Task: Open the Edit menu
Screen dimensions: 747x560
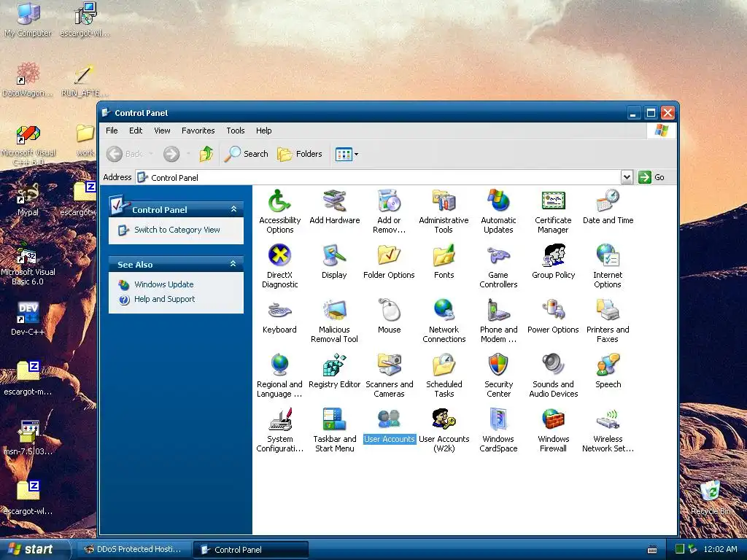Action: point(136,131)
